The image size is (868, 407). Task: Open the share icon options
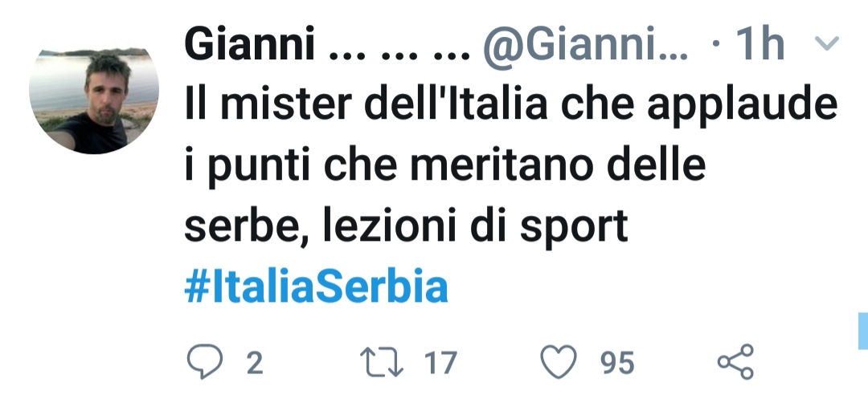click(x=735, y=362)
